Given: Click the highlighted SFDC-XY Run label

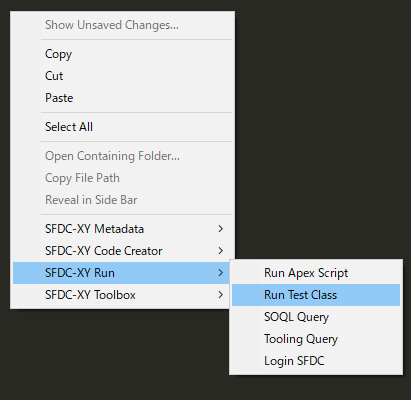Looking at the screenshot, I should 80,273.
